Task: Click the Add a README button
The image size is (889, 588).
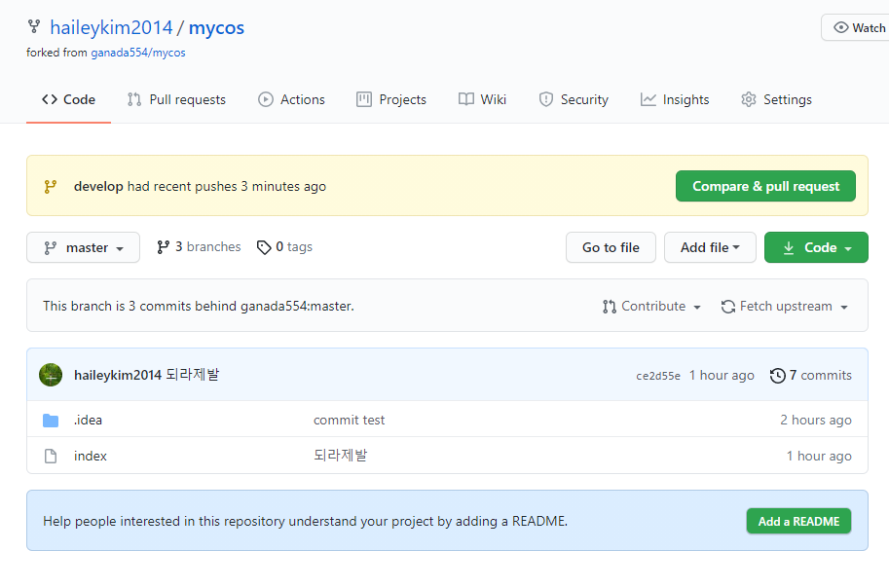Action: click(798, 521)
